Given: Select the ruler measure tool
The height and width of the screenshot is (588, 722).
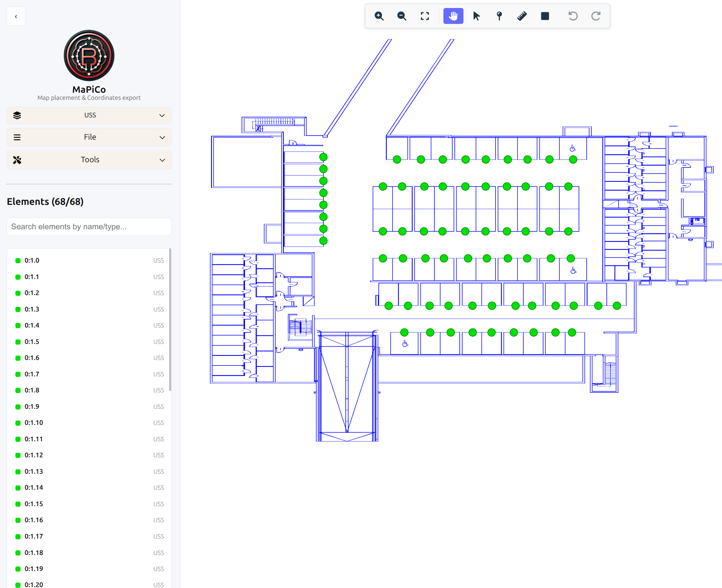Looking at the screenshot, I should pos(522,16).
